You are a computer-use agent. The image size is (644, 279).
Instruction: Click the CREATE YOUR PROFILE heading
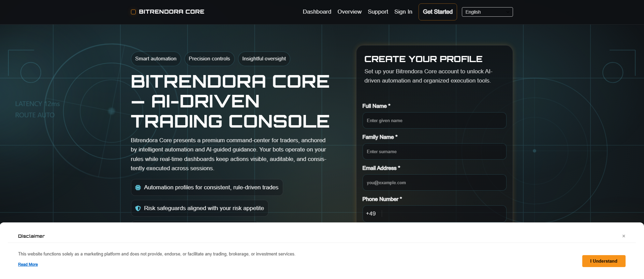tap(423, 59)
